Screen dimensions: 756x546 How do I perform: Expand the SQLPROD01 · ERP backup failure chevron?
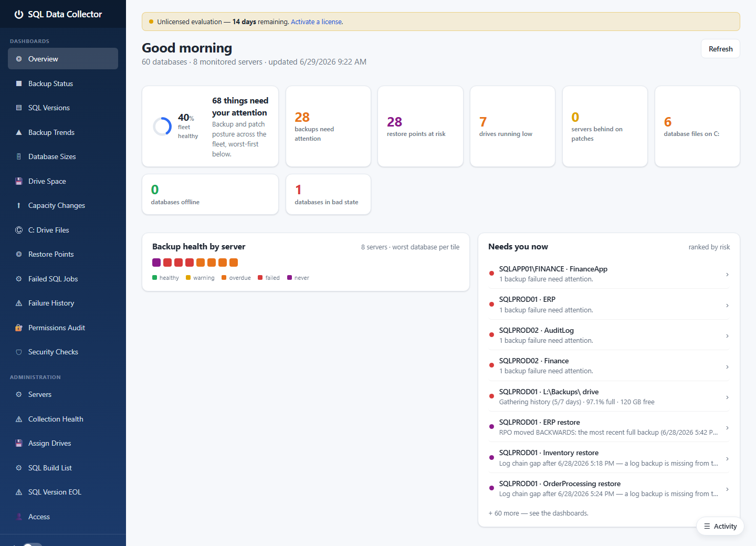(727, 305)
